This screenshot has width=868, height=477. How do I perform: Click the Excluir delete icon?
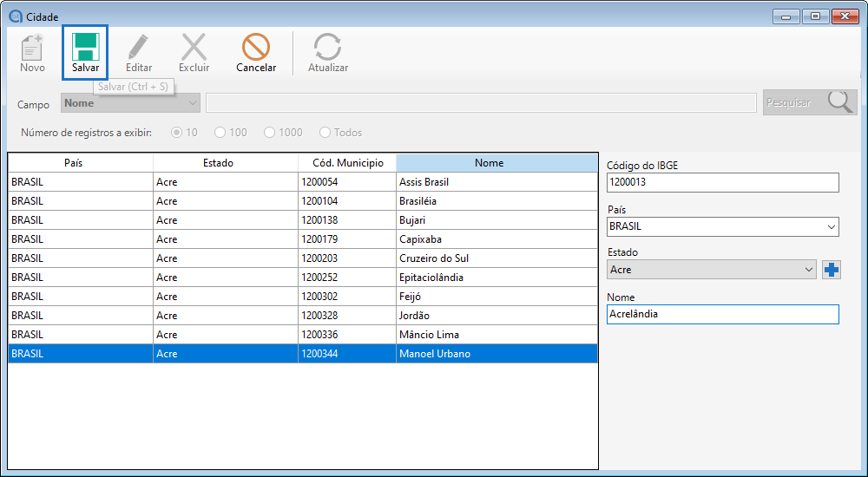[x=194, y=52]
